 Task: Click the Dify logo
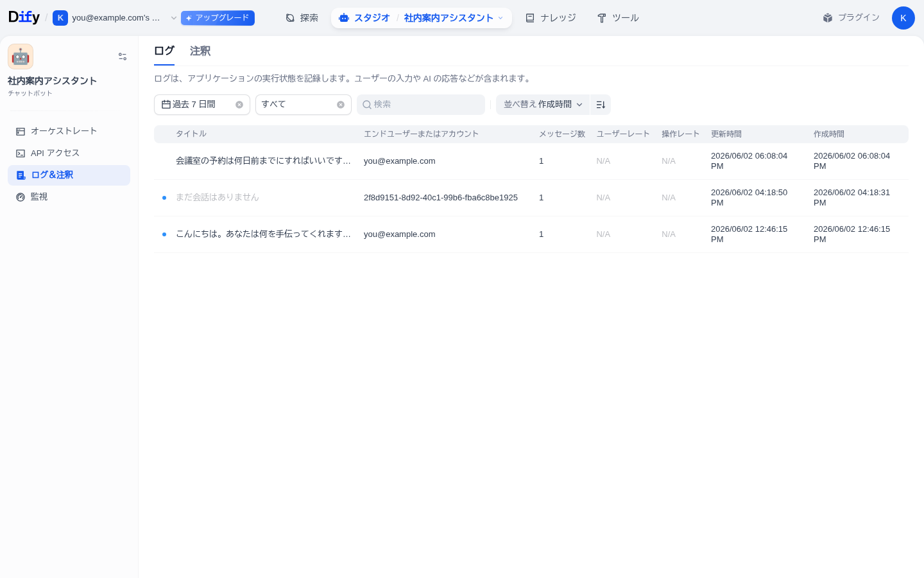(x=24, y=17)
